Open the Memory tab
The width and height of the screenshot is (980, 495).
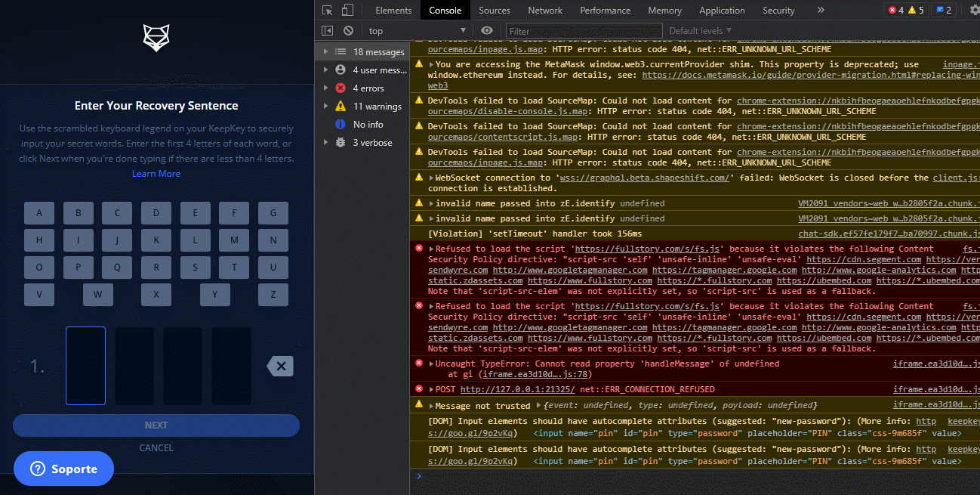point(664,10)
